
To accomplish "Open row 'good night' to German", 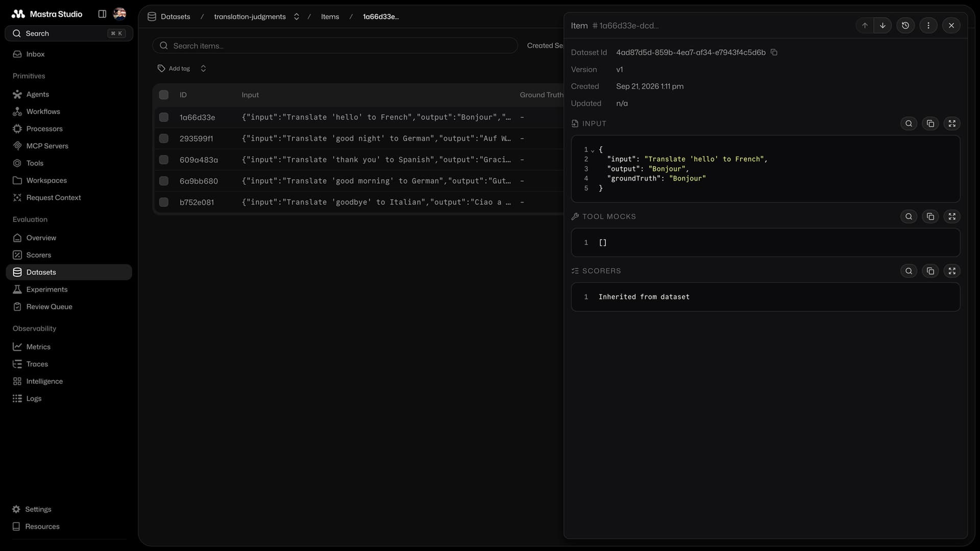I will pyautogui.click(x=358, y=138).
